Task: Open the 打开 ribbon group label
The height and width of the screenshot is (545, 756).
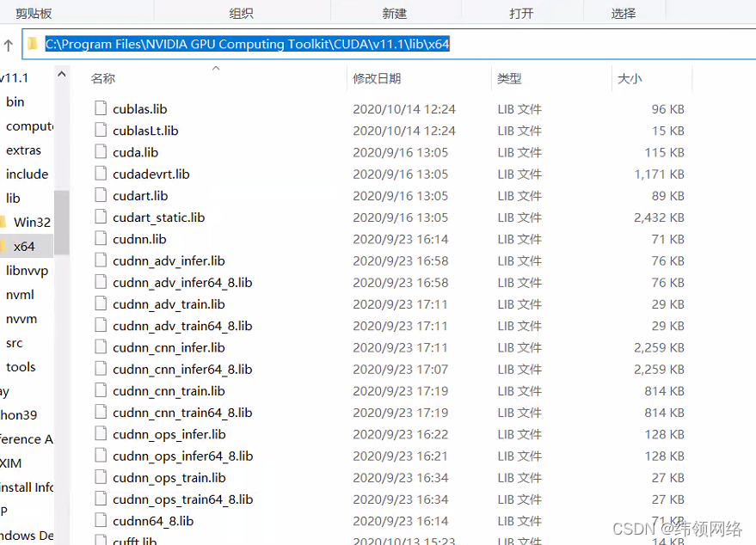Action: coord(521,14)
